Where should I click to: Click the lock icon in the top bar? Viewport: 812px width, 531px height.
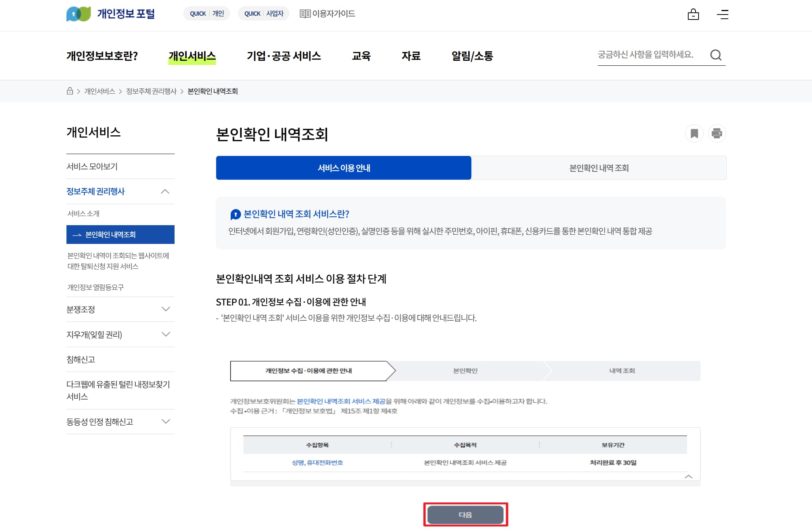pyautogui.click(x=694, y=15)
